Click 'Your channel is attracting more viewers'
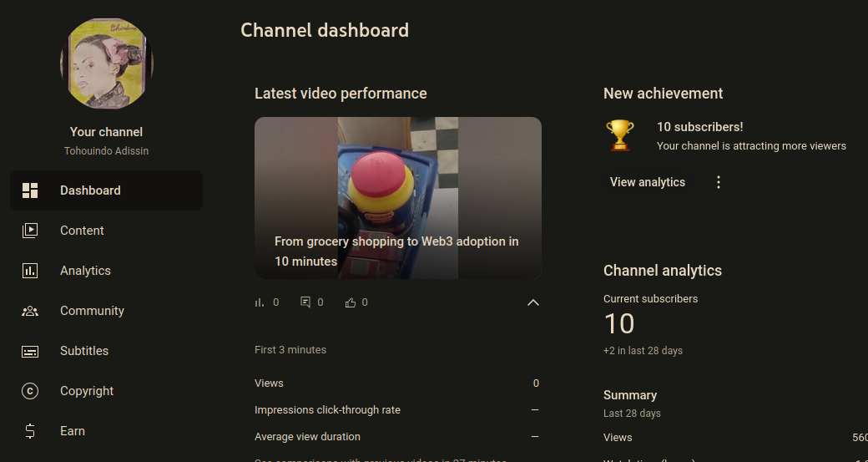The image size is (868, 462). click(751, 146)
